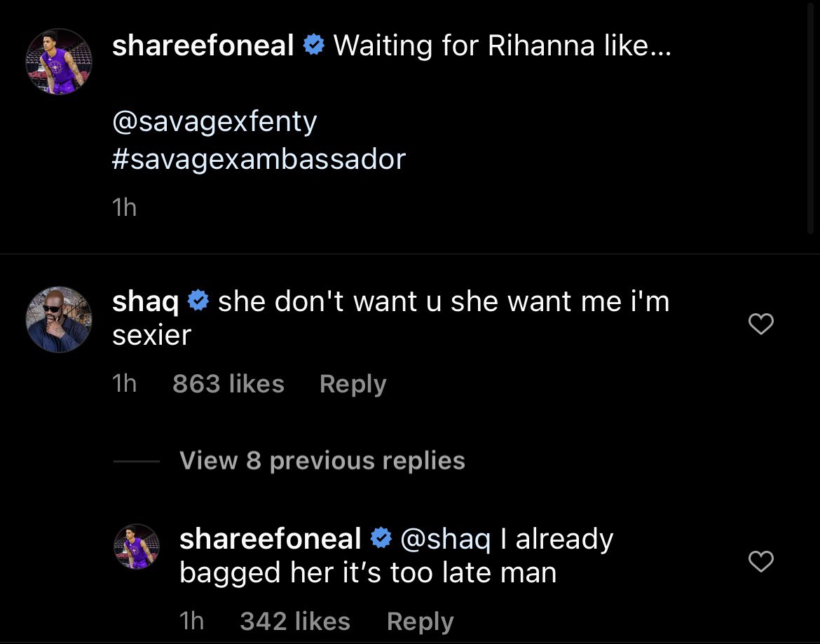View 863 likes on shaq's comment
This screenshot has width=820, height=644.
point(228,383)
